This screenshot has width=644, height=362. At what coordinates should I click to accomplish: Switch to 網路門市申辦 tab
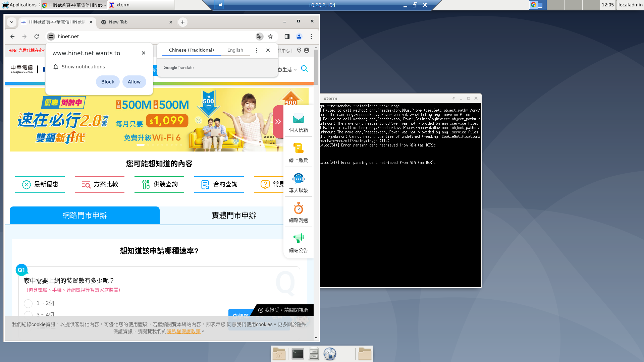click(85, 215)
